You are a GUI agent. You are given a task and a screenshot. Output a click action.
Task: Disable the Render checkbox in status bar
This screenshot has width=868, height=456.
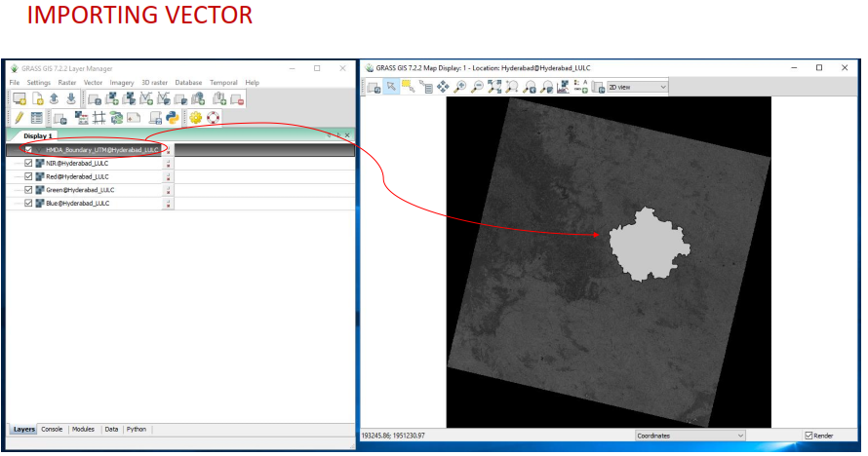809,436
